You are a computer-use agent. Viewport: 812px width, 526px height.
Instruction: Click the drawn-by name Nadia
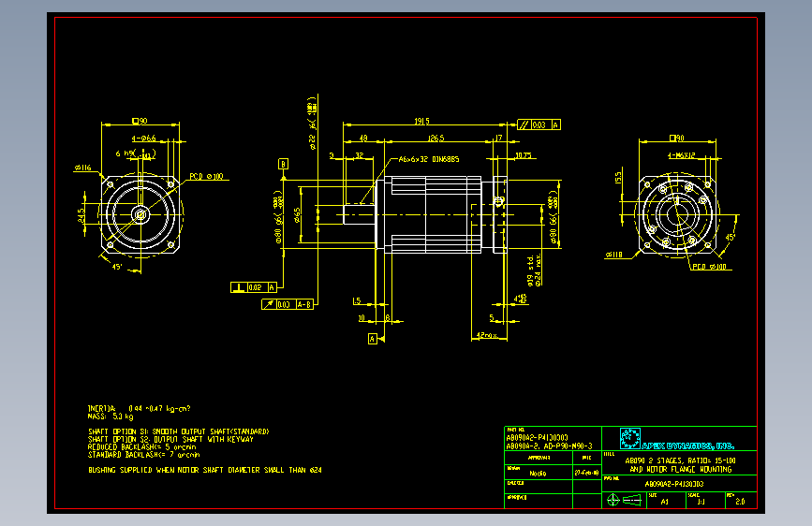[538, 474]
